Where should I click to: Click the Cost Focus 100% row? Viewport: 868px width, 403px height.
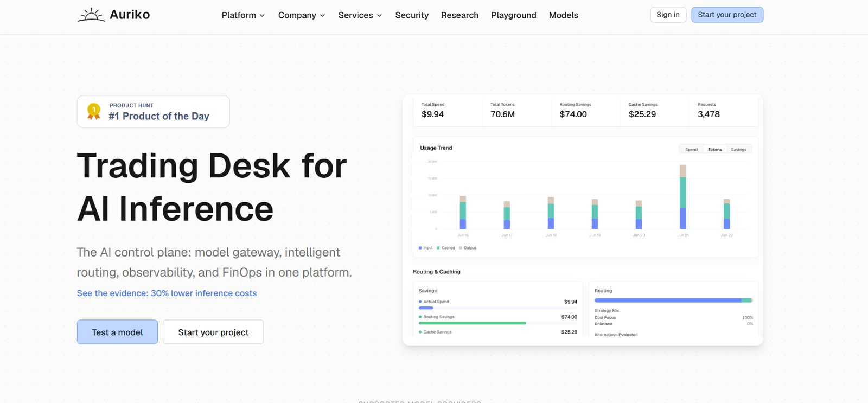[673, 317]
